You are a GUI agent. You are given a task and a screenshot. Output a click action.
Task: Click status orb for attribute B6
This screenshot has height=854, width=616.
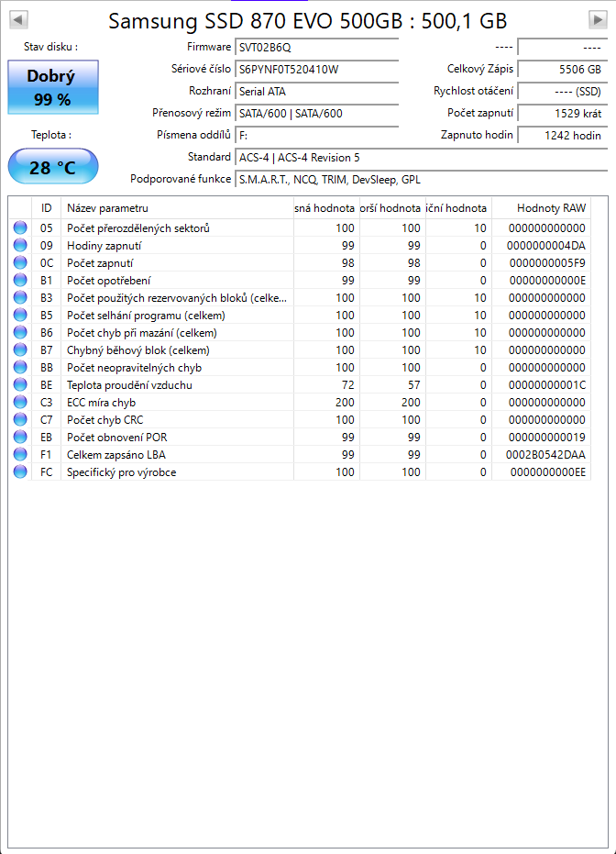[20, 332]
